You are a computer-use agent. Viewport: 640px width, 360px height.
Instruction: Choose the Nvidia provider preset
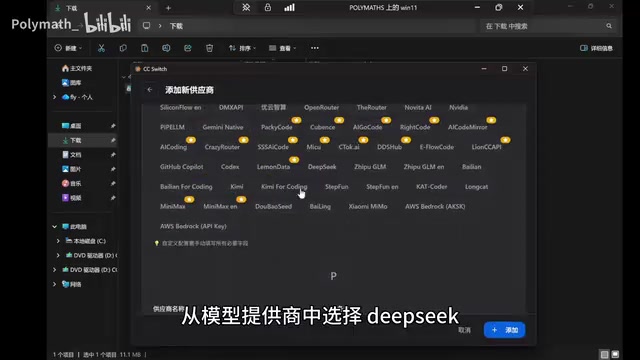pos(458,107)
